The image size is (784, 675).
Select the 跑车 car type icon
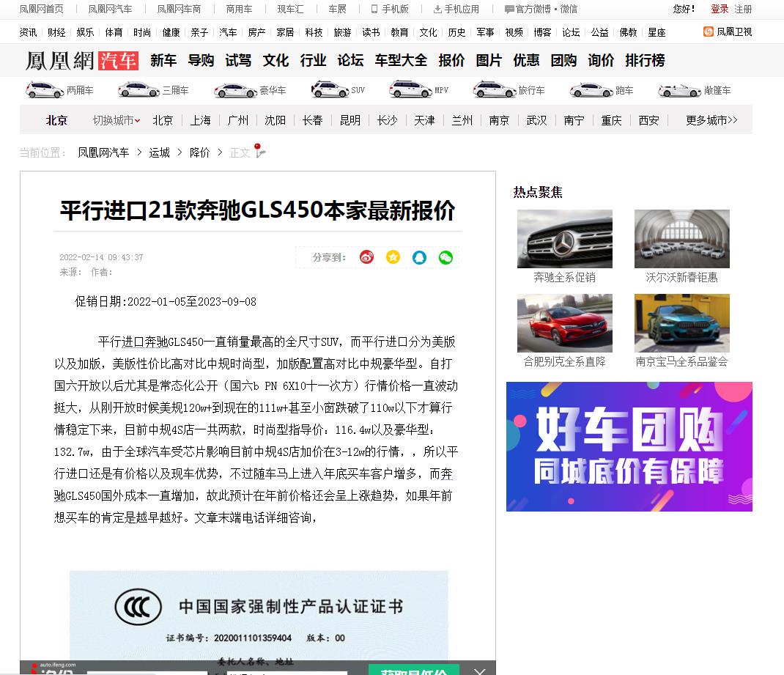pos(591,90)
